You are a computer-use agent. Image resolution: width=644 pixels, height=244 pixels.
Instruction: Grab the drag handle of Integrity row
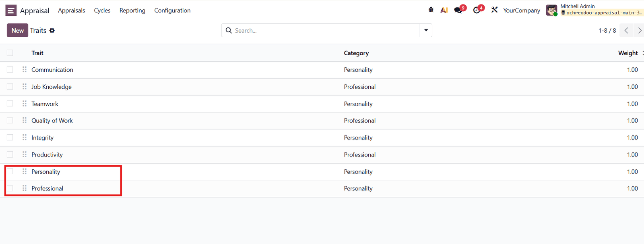click(x=25, y=138)
